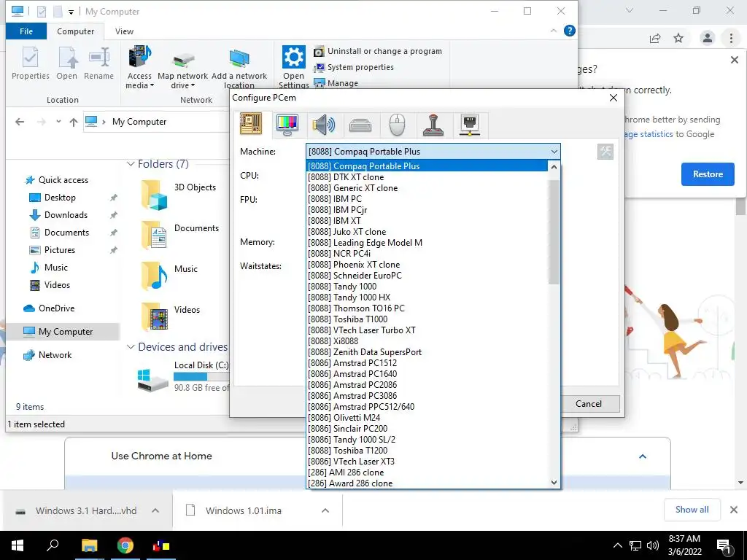
Task: Select [8088] Generic XT clone
Action: [x=427, y=187]
